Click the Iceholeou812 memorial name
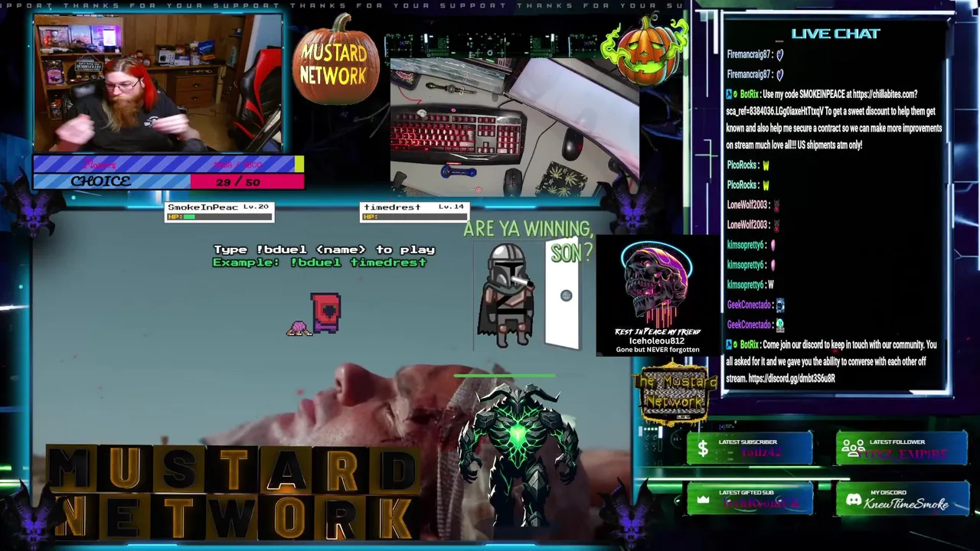Screen dimensions: 980x551 click(657, 341)
